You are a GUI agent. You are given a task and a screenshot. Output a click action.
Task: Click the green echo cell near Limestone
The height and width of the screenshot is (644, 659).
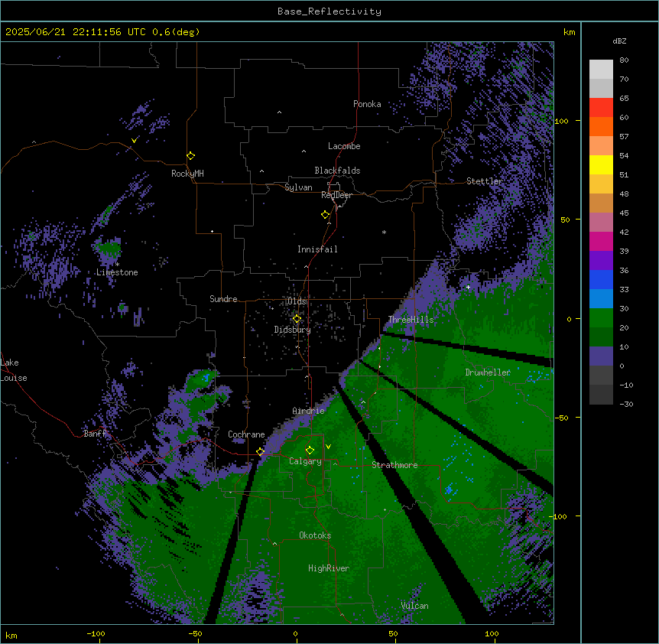click(x=109, y=248)
